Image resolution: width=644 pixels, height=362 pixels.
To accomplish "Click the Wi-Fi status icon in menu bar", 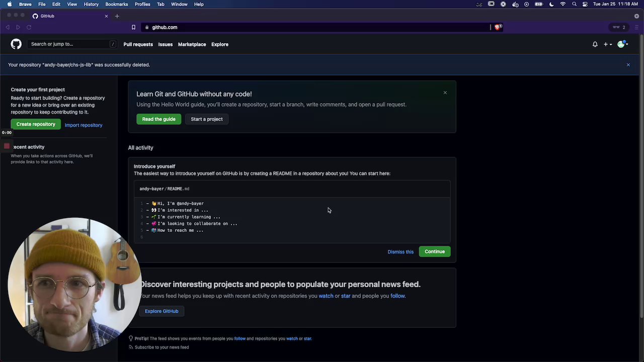I will click(563, 4).
